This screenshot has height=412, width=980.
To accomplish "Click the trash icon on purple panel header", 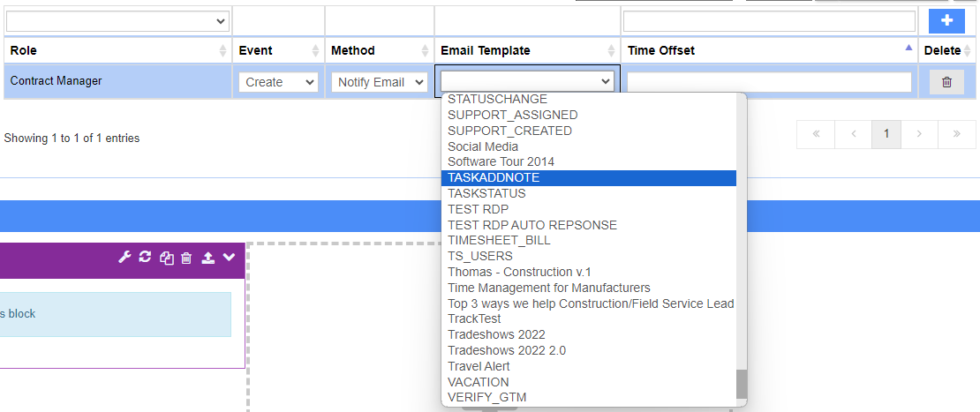I will (186, 258).
